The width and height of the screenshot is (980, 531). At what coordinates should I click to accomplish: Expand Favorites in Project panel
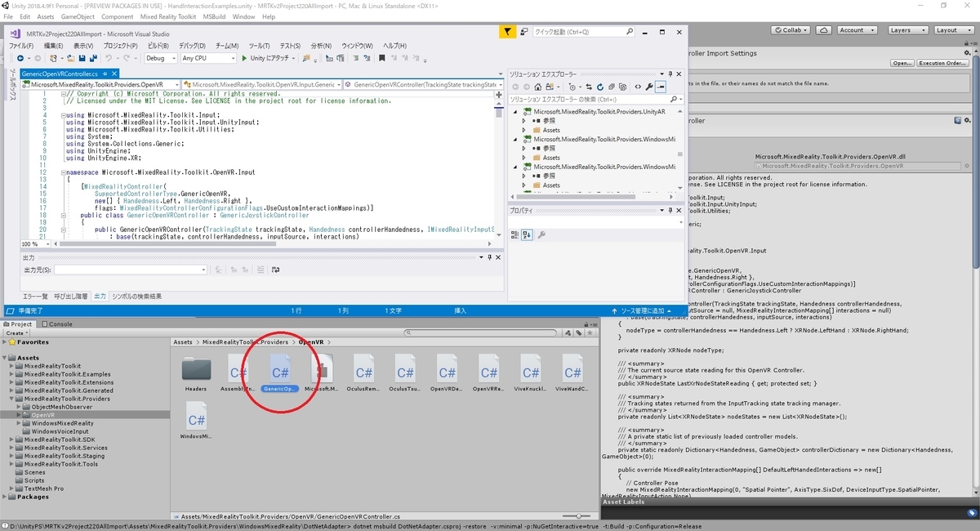(5, 342)
